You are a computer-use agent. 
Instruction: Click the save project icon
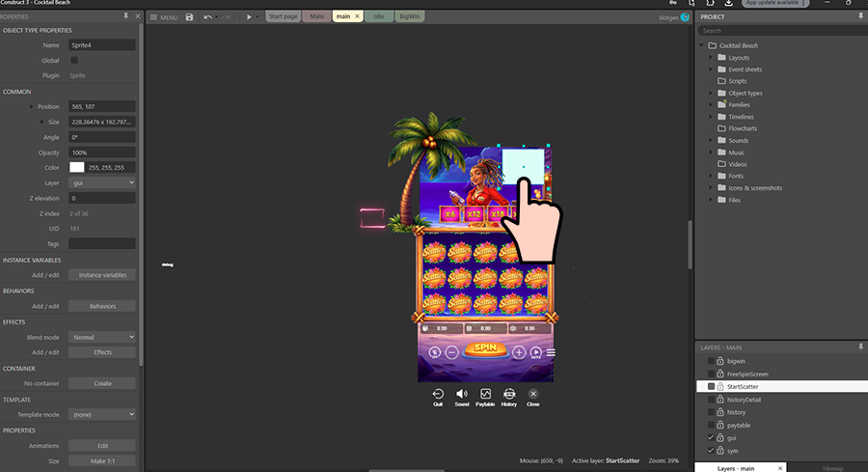[x=189, y=17]
